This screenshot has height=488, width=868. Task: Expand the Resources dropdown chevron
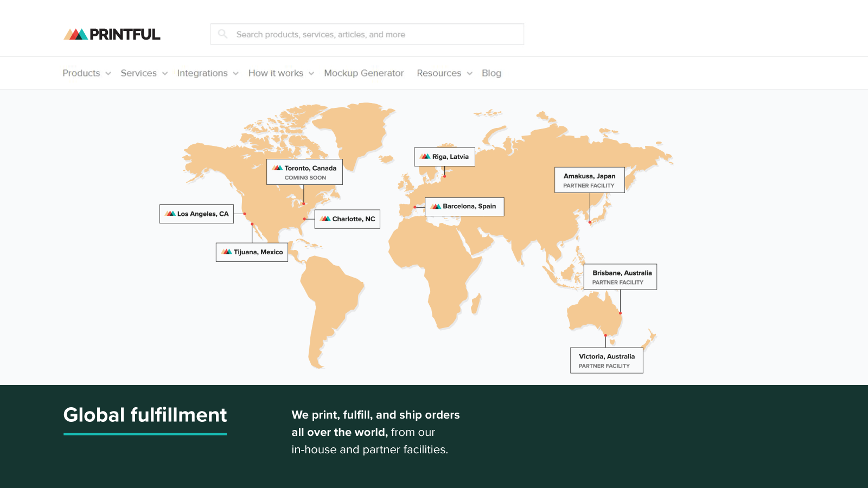click(470, 74)
